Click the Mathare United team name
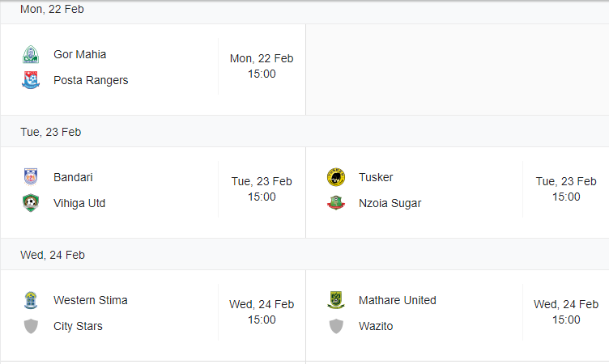 tap(398, 300)
